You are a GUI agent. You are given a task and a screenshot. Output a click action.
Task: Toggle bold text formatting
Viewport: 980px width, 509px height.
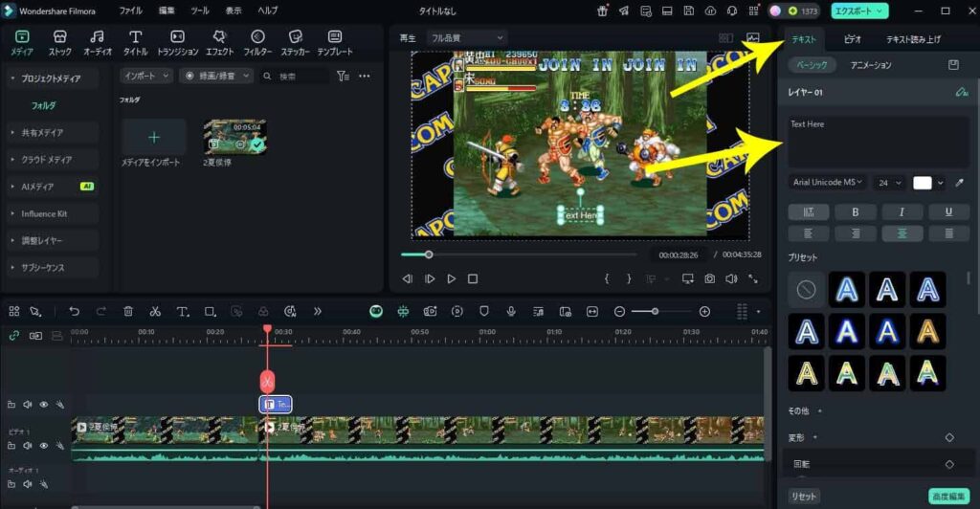coord(855,212)
